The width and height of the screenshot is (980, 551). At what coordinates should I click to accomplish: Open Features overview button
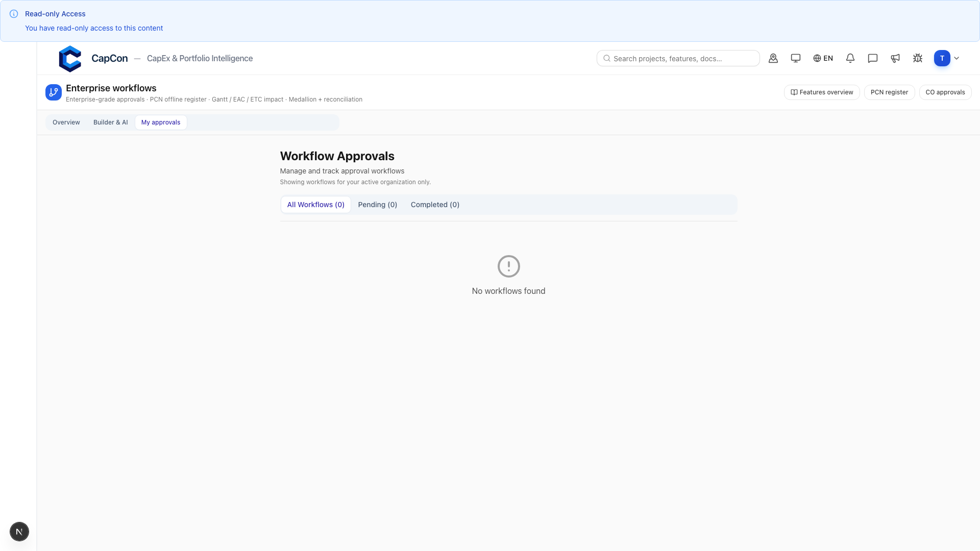pyautogui.click(x=822, y=92)
